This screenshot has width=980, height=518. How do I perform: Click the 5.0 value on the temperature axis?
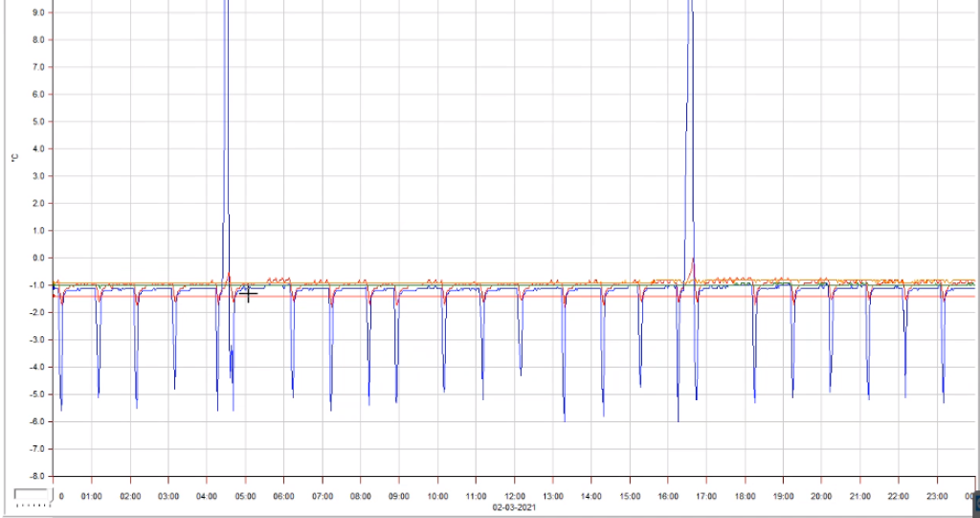[40, 122]
